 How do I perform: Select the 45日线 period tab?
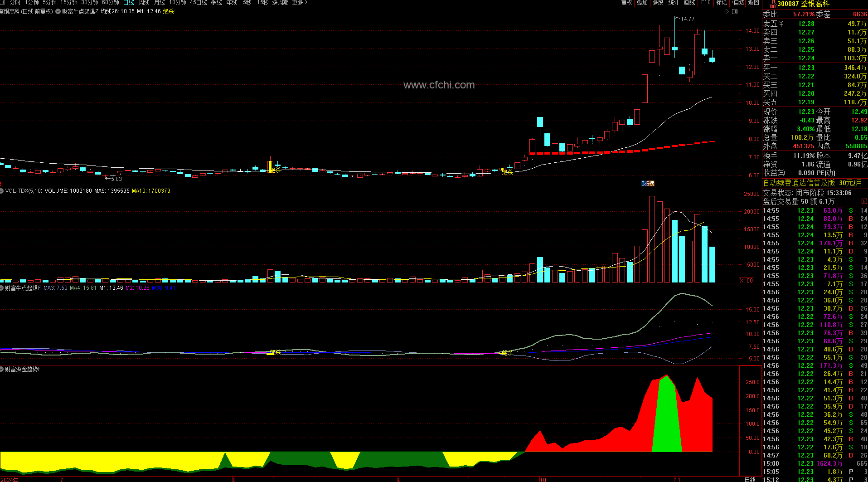click(x=199, y=3)
